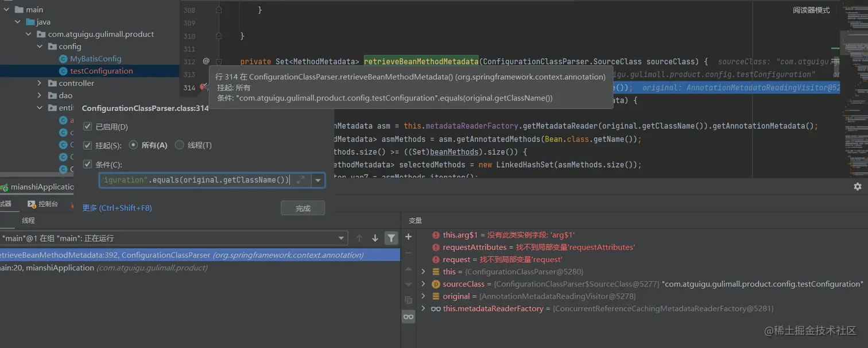Click the @ gutter marker at line 312
The height and width of the screenshot is (348, 868).
coord(206,61)
